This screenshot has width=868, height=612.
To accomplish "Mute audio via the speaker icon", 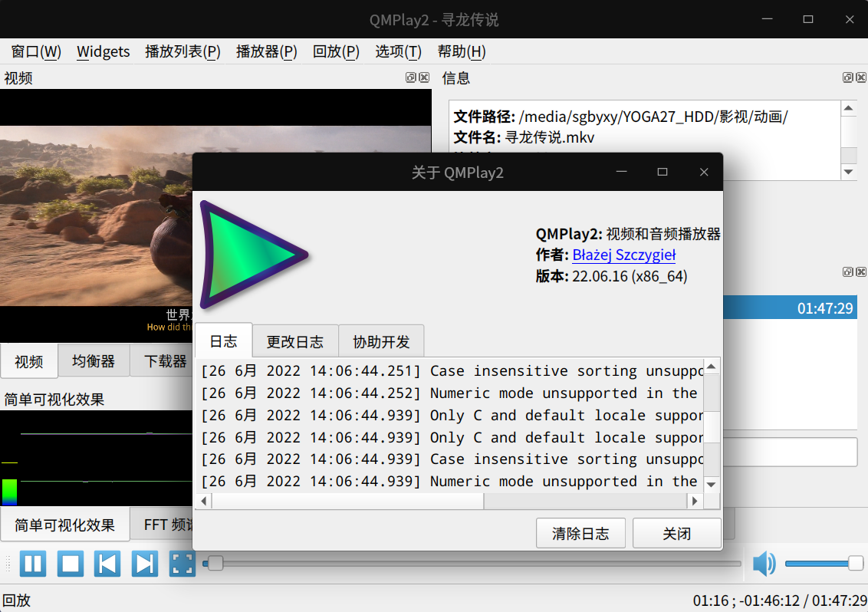I will [764, 564].
